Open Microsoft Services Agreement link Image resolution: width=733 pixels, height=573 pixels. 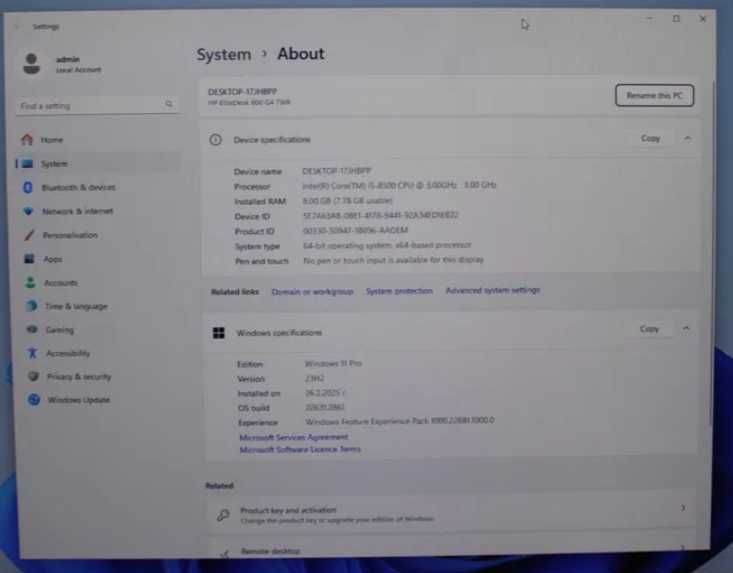point(294,437)
